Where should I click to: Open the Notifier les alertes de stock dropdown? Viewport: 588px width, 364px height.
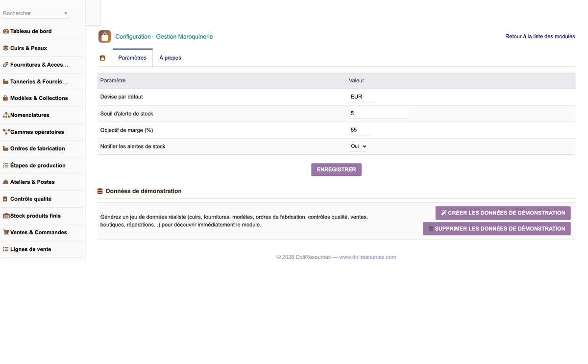click(358, 146)
